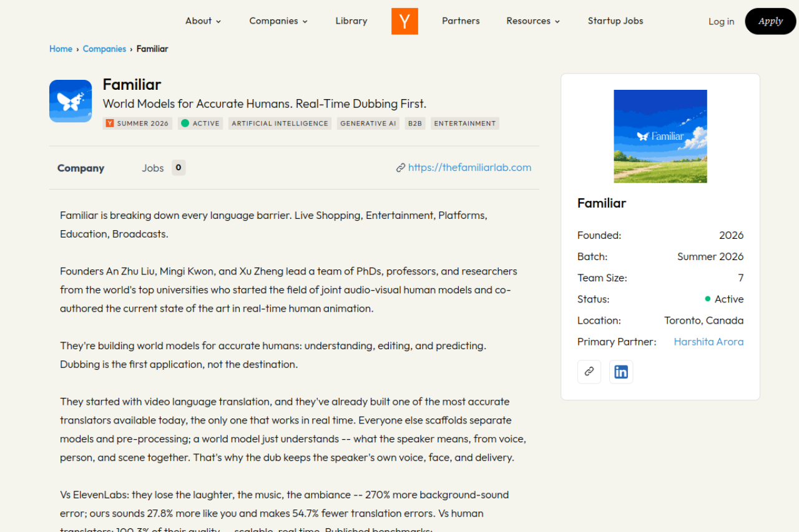799x532 pixels.
Task: Click the "Summer 2026" batch value in card
Action: pyautogui.click(x=710, y=256)
